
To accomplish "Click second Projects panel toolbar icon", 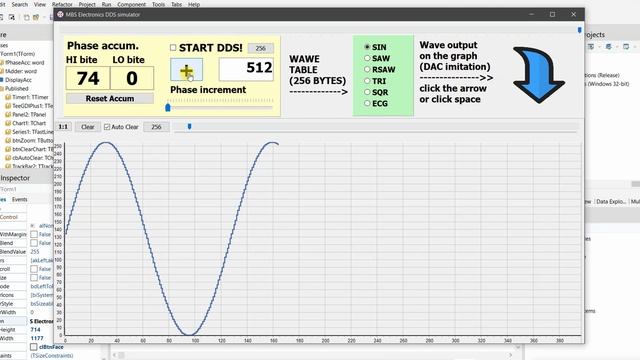I will [609, 47].
